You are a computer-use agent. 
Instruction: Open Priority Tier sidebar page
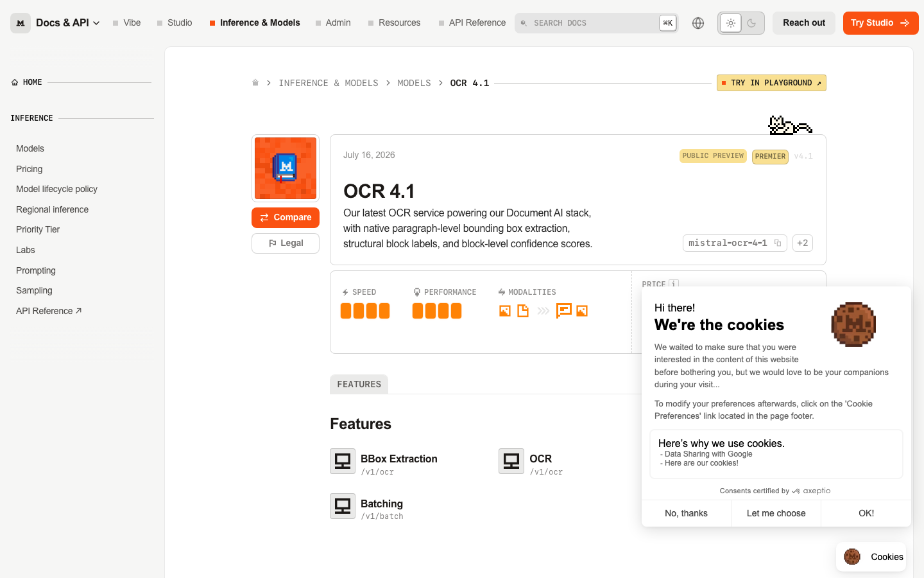point(38,229)
